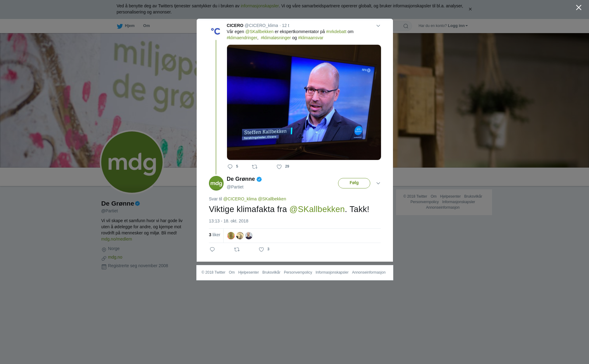This screenshot has height=364, width=589.
Task: Retweet the CICERO tweet
Action: coord(255,167)
